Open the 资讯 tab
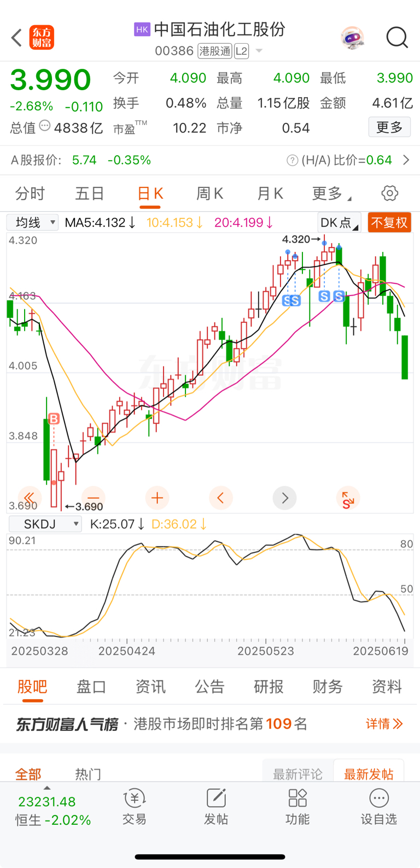420x868 pixels. click(x=150, y=687)
